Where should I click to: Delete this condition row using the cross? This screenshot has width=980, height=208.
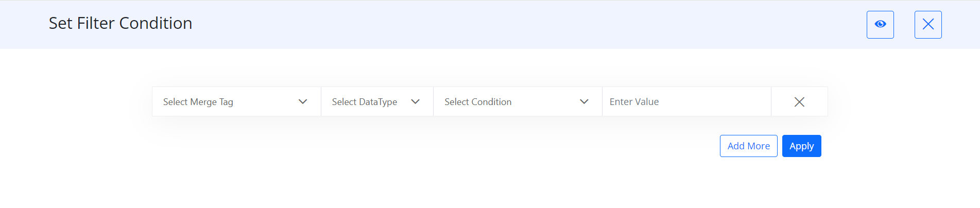799,102
